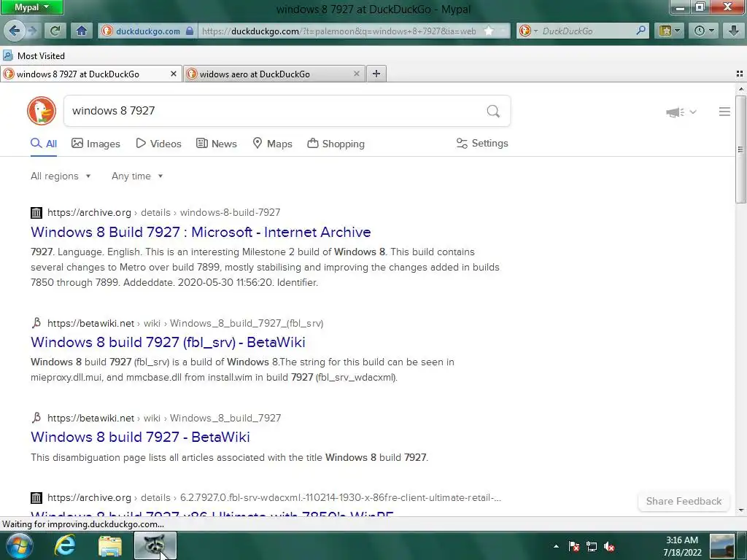Viewport: 747px width, 560px height.
Task: Click the scrollbar down arrow
Action: click(741, 510)
